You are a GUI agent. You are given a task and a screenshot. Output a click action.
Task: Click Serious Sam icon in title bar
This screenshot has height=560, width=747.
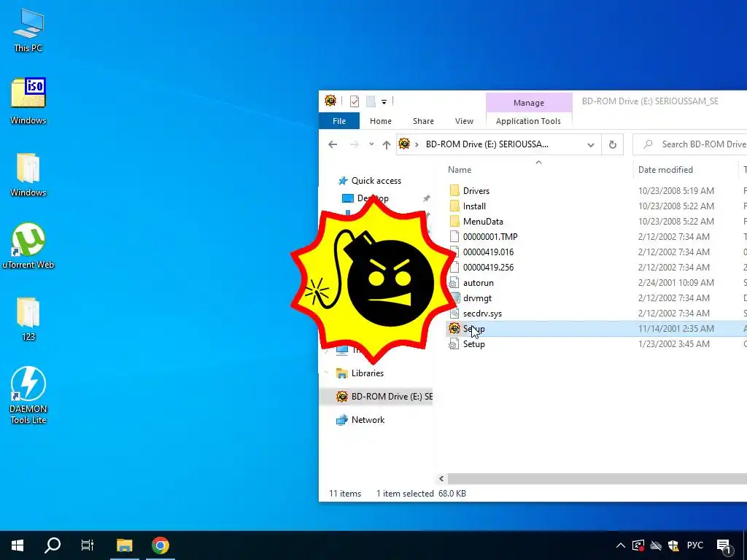pos(330,101)
